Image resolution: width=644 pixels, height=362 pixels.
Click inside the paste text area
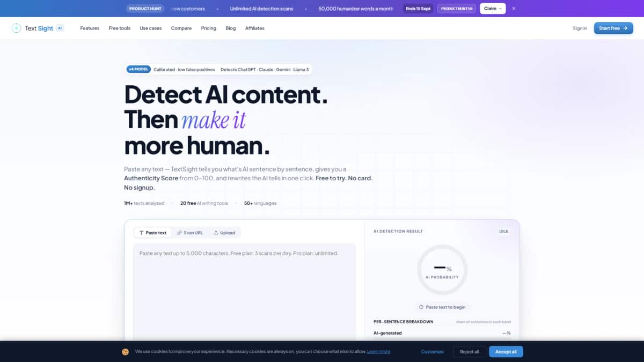[245, 292]
